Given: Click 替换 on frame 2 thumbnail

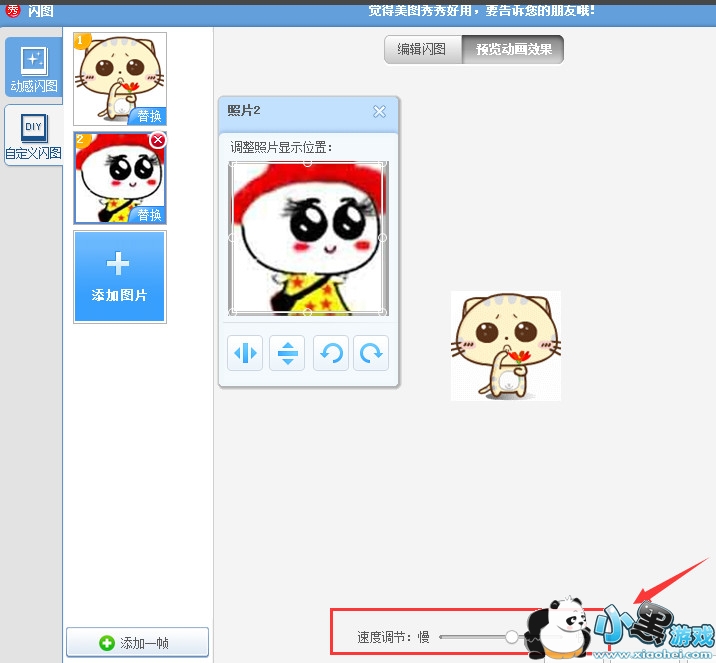Looking at the screenshot, I should (148, 215).
